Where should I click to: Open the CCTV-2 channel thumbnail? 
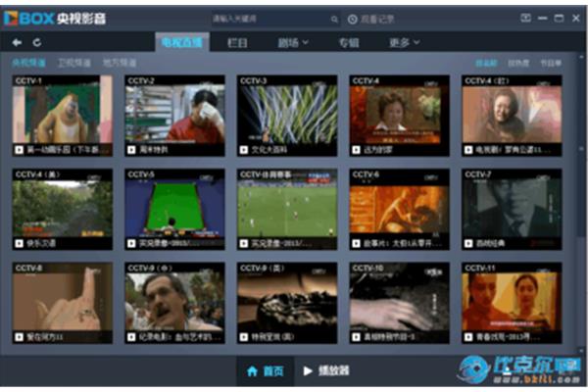click(174, 116)
